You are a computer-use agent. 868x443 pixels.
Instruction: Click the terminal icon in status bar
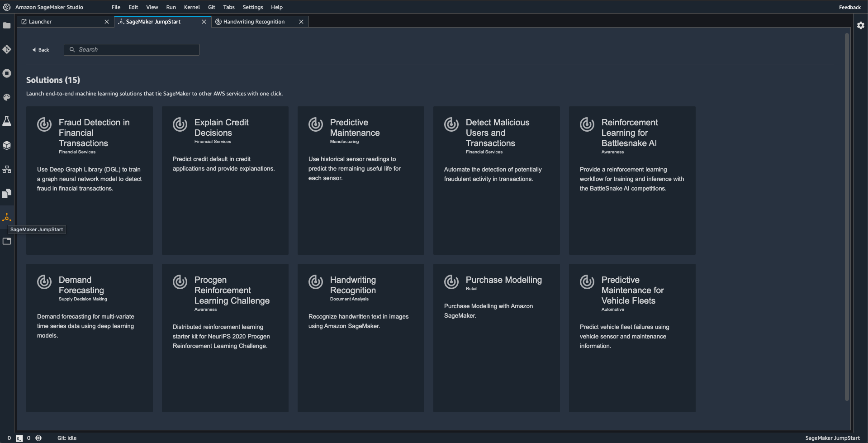click(19, 438)
